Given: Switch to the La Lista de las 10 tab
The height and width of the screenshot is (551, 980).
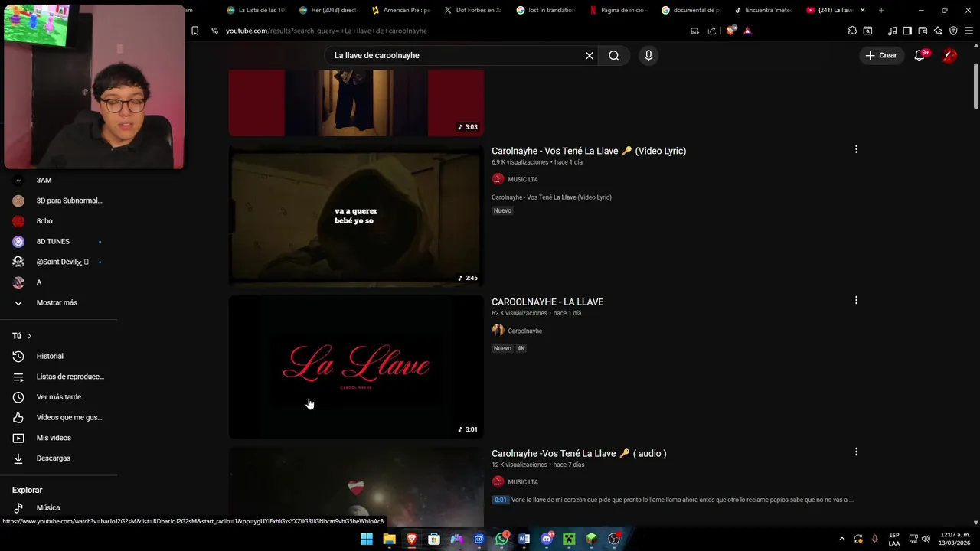Looking at the screenshot, I should pyautogui.click(x=256, y=10).
